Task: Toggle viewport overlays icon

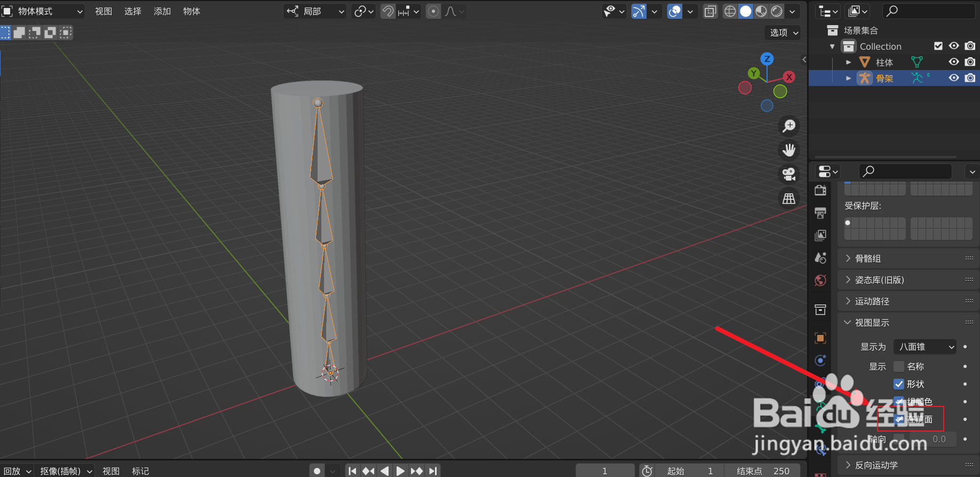Action: 675,11
